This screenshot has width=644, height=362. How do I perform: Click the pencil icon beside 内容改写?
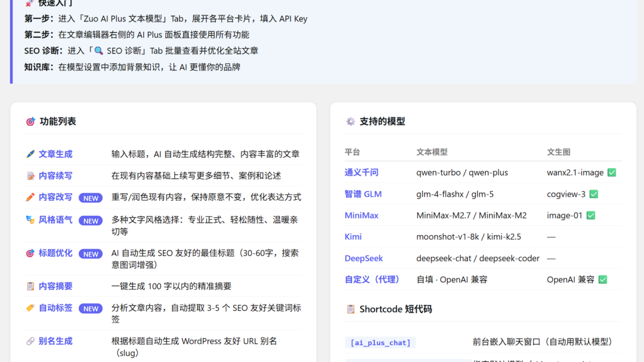coord(30,197)
